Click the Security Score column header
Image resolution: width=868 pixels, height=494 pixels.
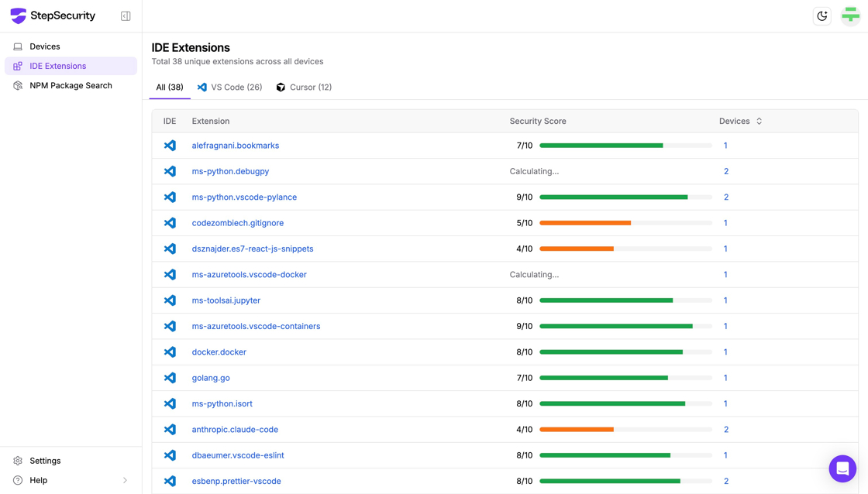point(538,121)
